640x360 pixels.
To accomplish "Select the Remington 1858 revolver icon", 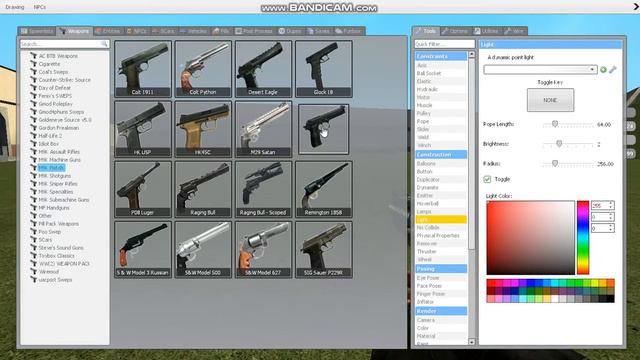I will (x=323, y=189).
